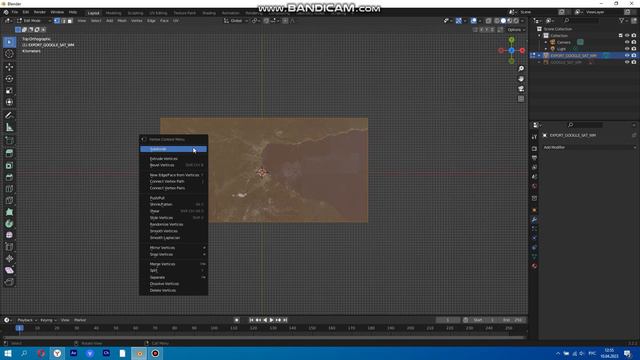Hide Camera object with its eye icon
Image resolution: width=640 pixels, height=360 pixels.
click(x=627, y=42)
